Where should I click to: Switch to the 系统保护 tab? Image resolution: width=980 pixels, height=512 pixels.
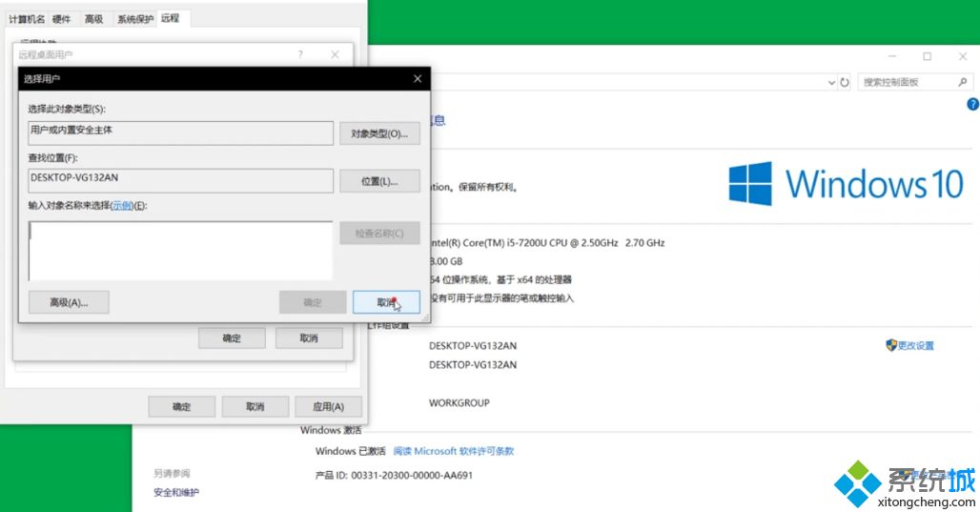(135, 19)
